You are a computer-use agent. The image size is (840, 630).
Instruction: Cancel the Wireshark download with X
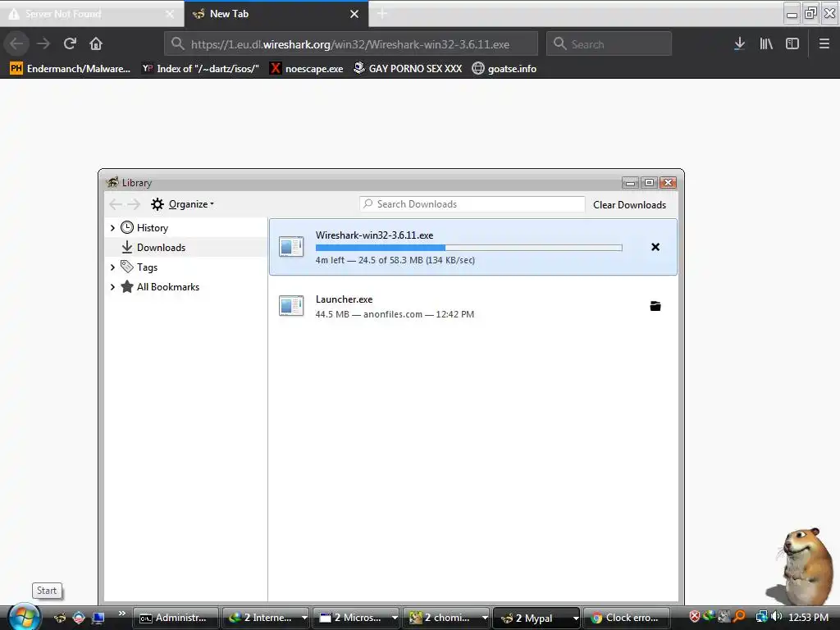pos(655,247)
